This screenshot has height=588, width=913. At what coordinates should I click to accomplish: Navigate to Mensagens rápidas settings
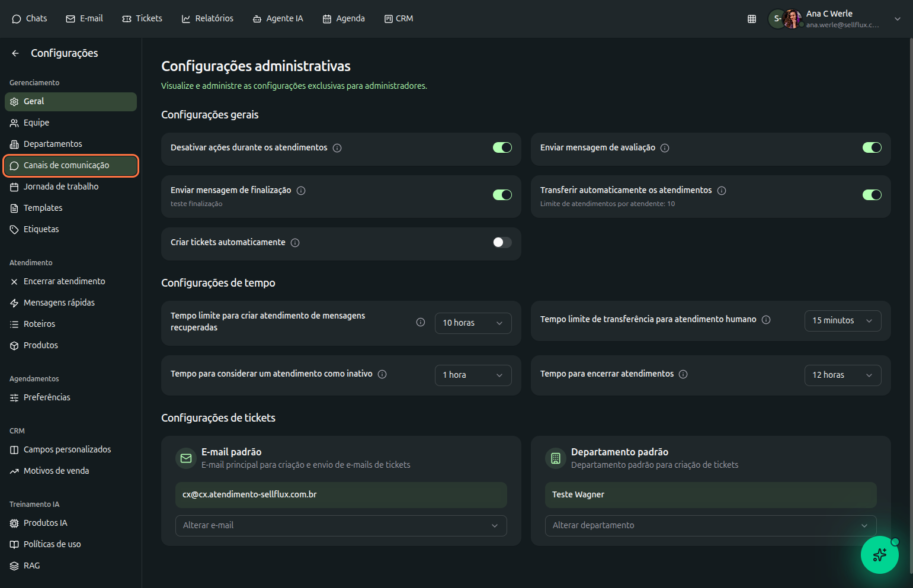click(x=59, y=303)
